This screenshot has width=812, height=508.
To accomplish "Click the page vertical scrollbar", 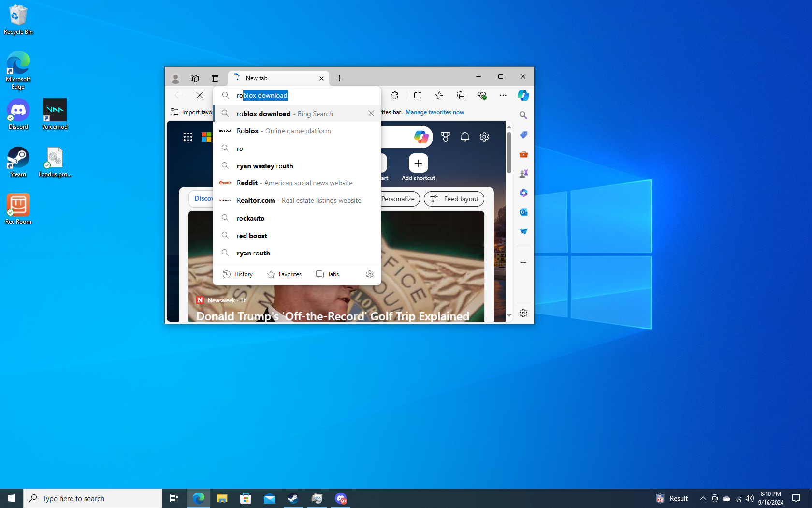I will tap(509, 153).
